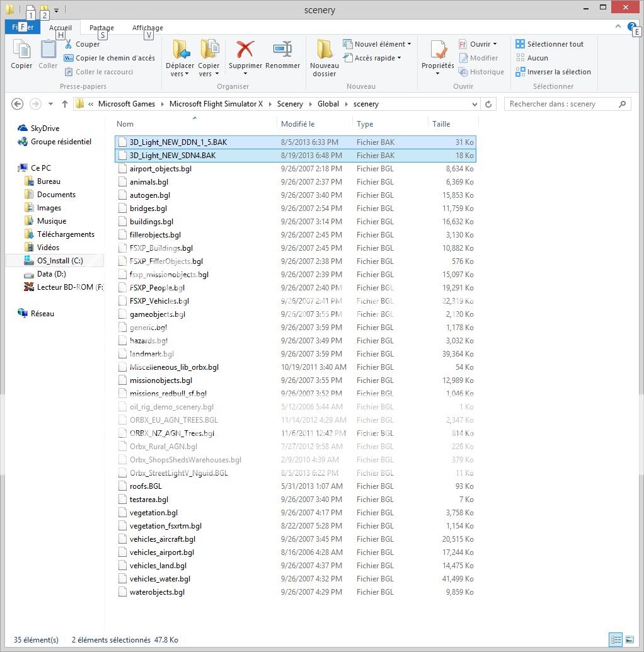Click the Supprimer red X icon
The image size is (644, 652).
245,49
